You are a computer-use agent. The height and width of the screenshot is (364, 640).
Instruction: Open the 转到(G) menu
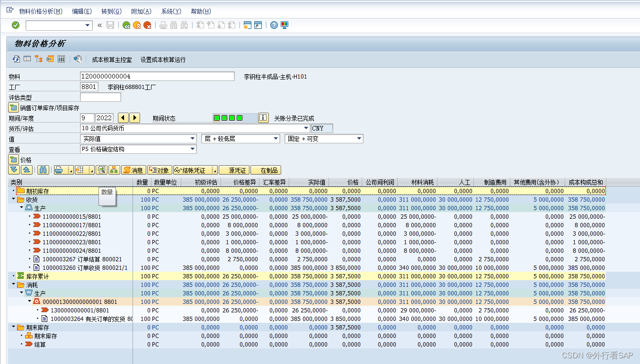click(111, 11)
